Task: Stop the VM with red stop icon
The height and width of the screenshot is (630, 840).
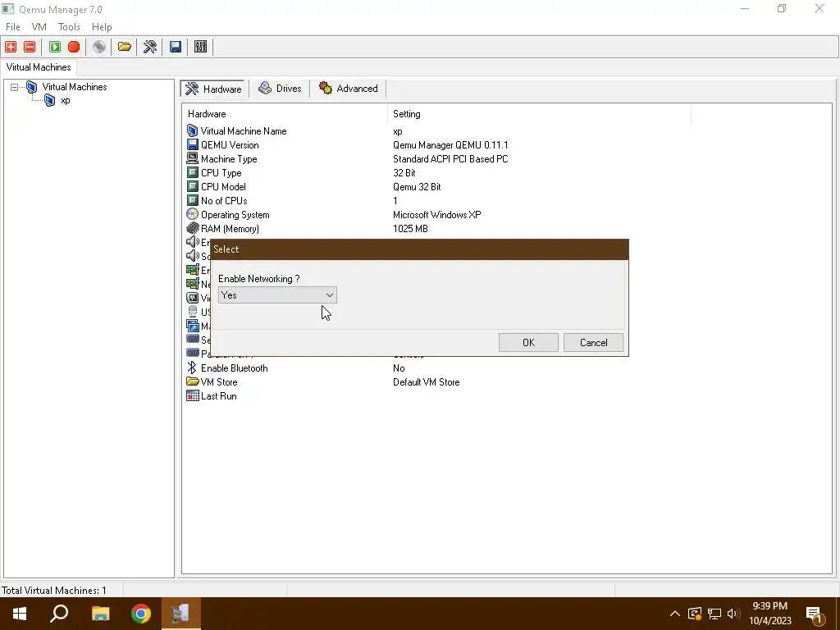Action: click(74, 47)
